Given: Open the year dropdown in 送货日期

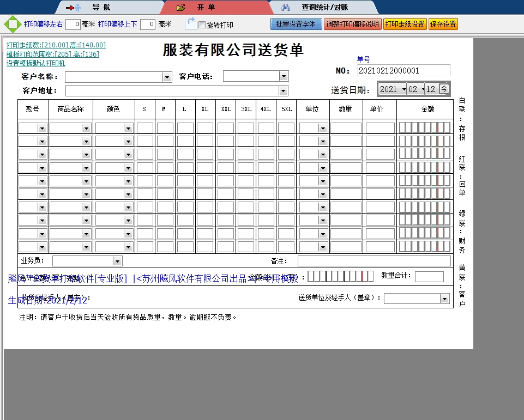Looking at the screenshot, I should tap(402, 88).
